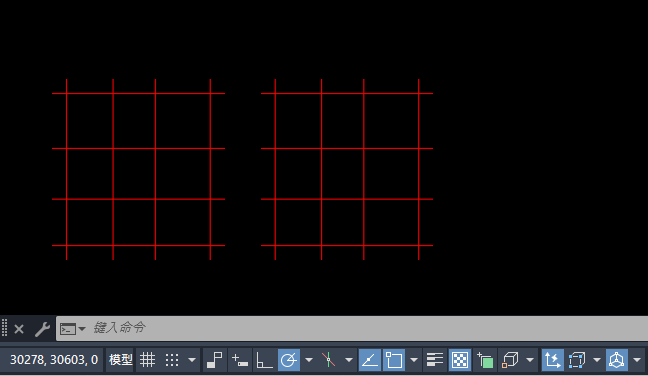Close the command line with the X

[19, 329]
